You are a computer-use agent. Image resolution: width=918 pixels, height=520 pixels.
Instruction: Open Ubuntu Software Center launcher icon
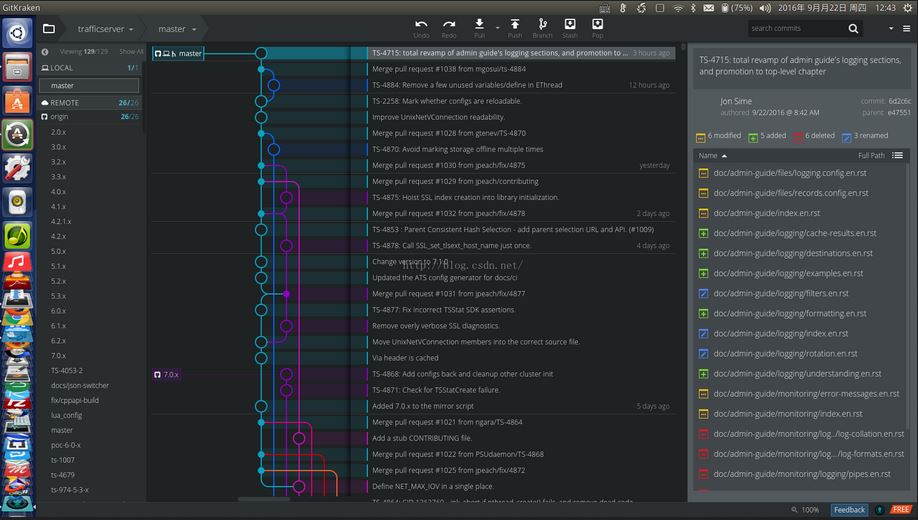point(17,101)
